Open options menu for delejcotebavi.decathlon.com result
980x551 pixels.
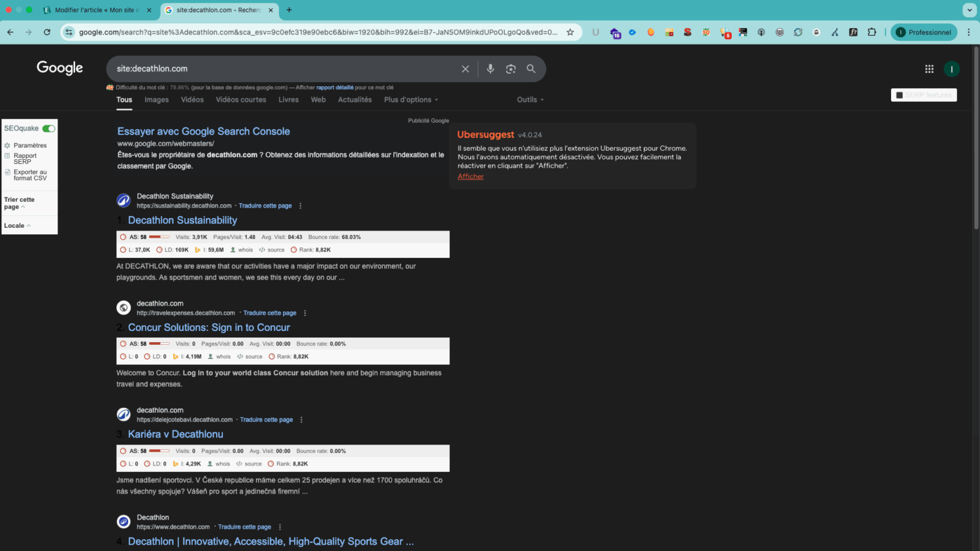coord(301,420)
